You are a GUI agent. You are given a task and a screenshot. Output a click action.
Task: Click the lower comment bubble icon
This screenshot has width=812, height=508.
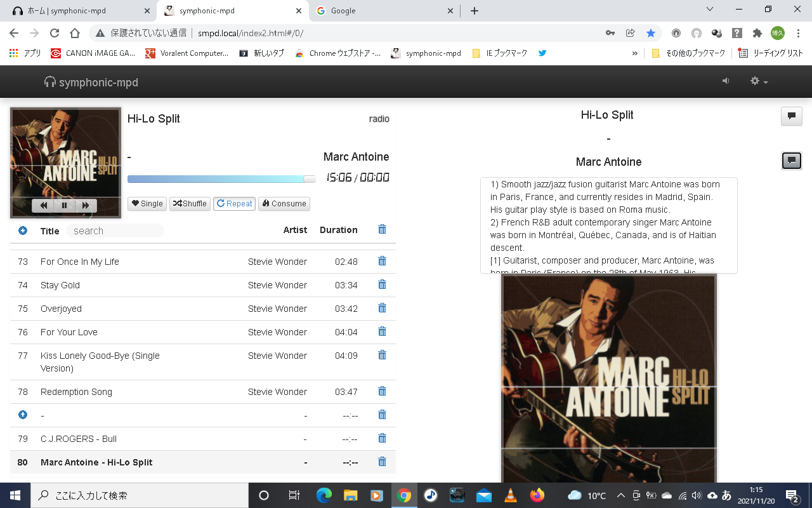(x=792, y=161)
